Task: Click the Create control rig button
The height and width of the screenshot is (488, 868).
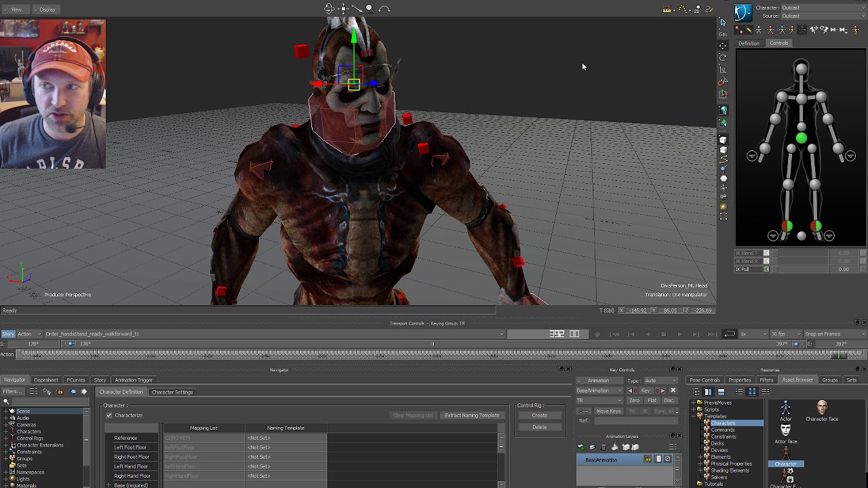Action: coord(540,415)
